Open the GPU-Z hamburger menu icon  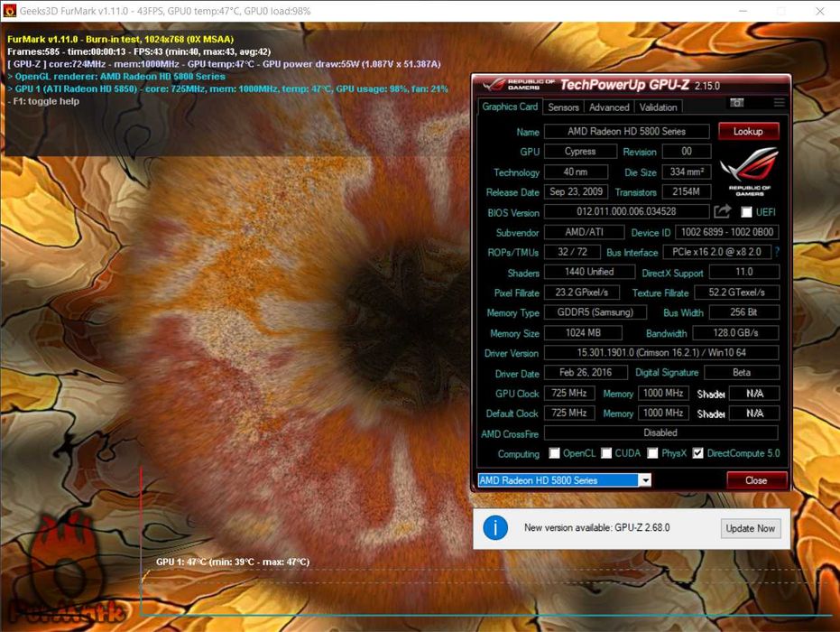pyautogui.click(x=779, y=102)
